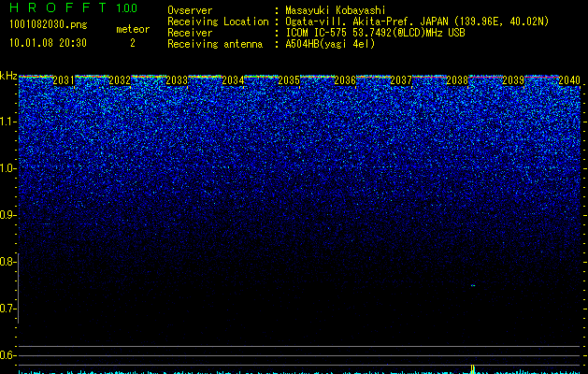Click the Receiving Location field label
Screen dimensions: 588x374
[x=218, y=22]
